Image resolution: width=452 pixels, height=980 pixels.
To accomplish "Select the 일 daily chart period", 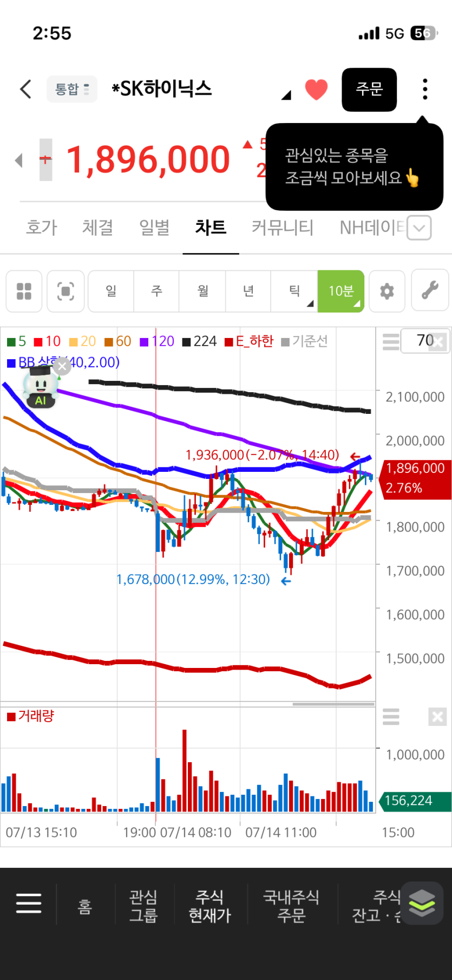I will 111,291.
